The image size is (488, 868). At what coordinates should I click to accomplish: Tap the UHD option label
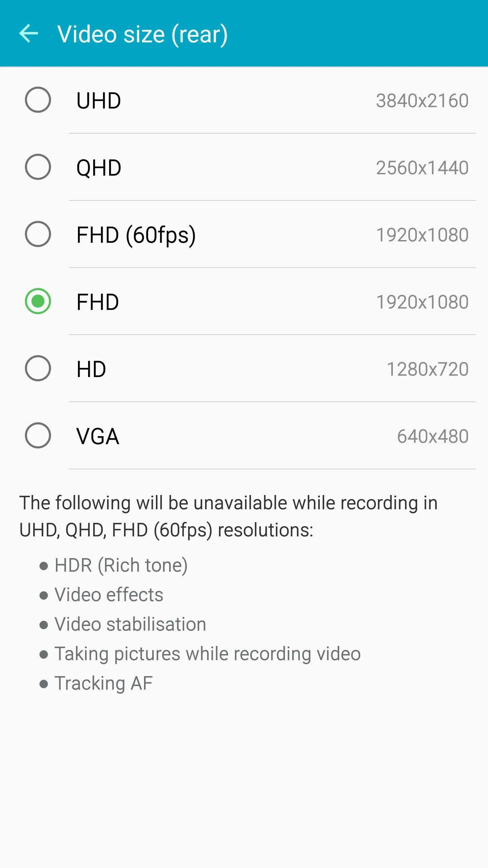coord(99,101)
